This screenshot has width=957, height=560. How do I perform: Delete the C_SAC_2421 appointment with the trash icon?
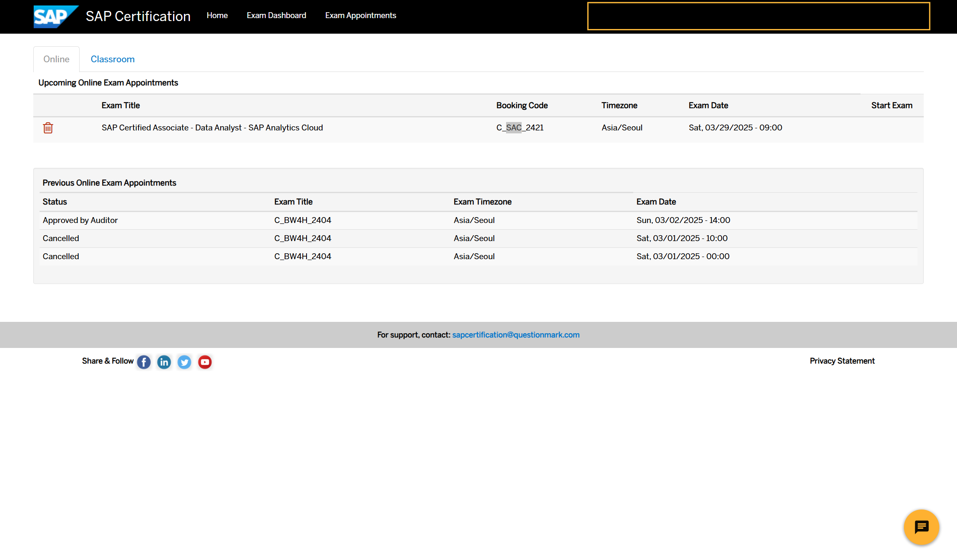click(48, 128)
